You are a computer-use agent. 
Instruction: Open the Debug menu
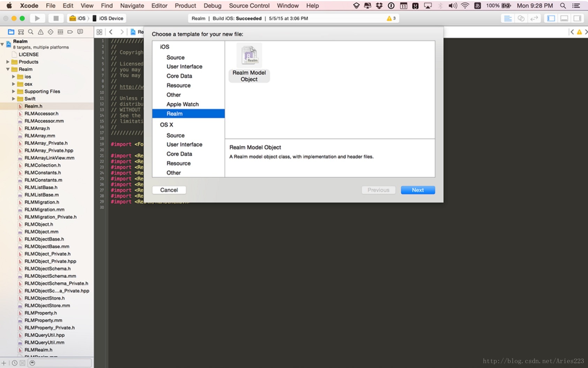pos(212,6)
